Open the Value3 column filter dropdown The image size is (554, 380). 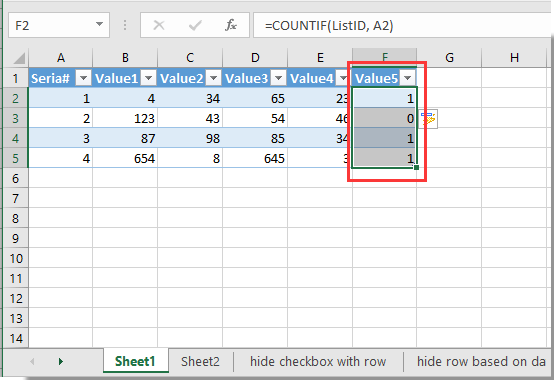click(279, 78)
